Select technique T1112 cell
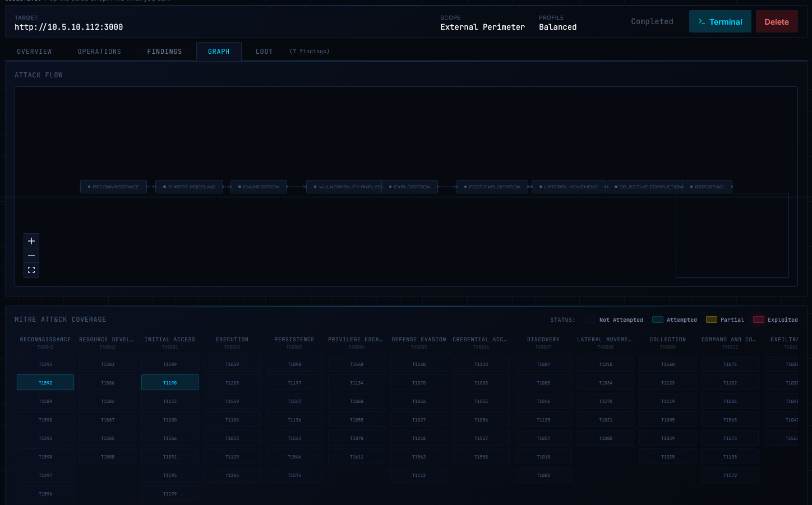 point(419,475)
